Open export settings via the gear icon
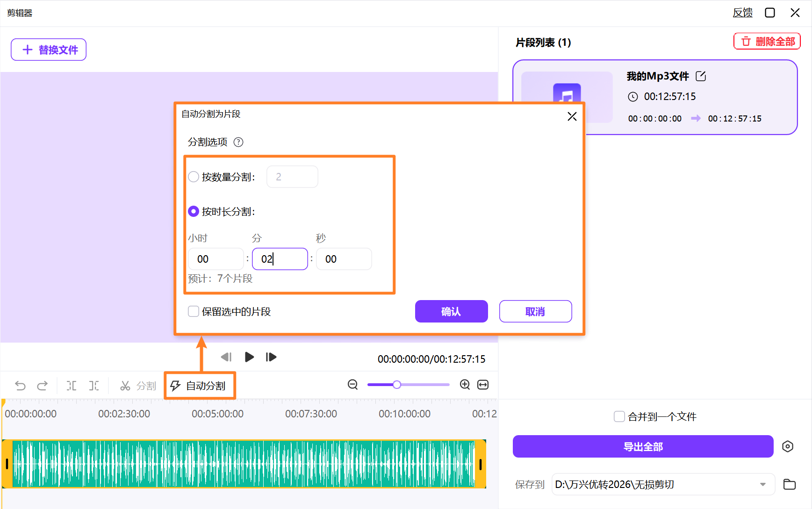This screenshot has width=812, height=509. [x=788, y=446]
